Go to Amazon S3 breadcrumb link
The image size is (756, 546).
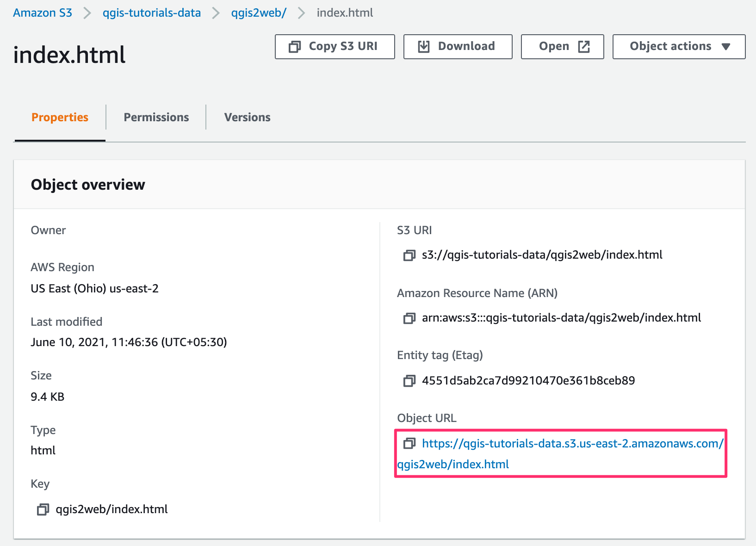click(x=43, y=13)
